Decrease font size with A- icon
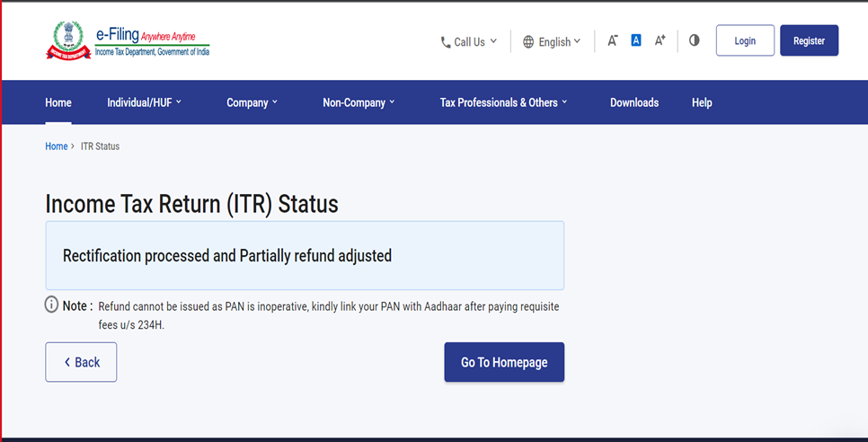This screenshot has width=868, height=442. [613, 40]
